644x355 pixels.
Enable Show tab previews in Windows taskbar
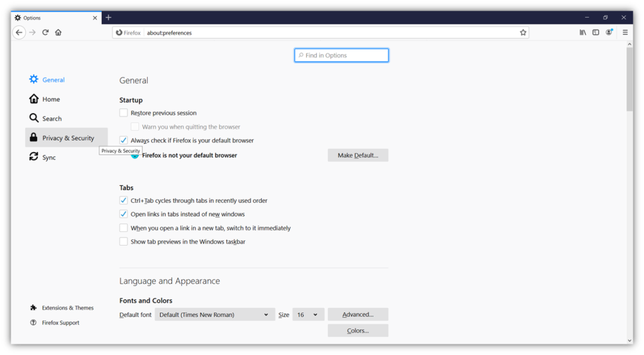point(124,241)
